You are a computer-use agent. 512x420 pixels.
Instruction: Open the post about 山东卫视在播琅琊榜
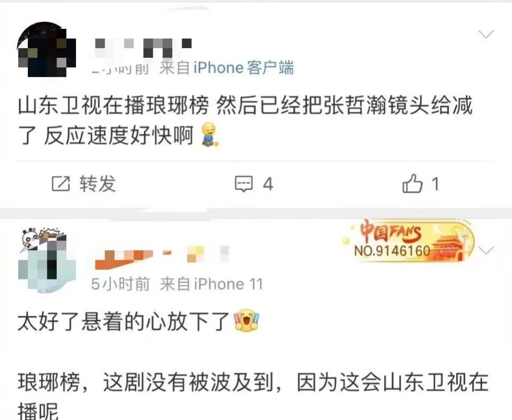click(245, 121)
